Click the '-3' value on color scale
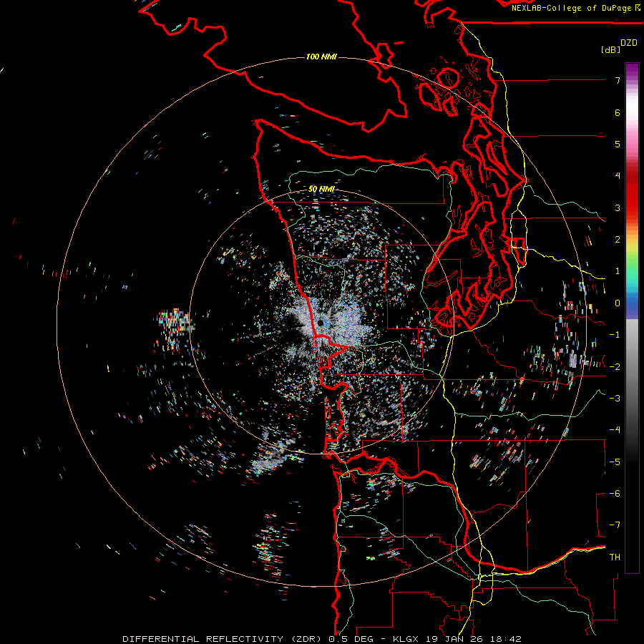Viewport: 644px width, 644px height. pyautogui.click(x=615, y=398)
